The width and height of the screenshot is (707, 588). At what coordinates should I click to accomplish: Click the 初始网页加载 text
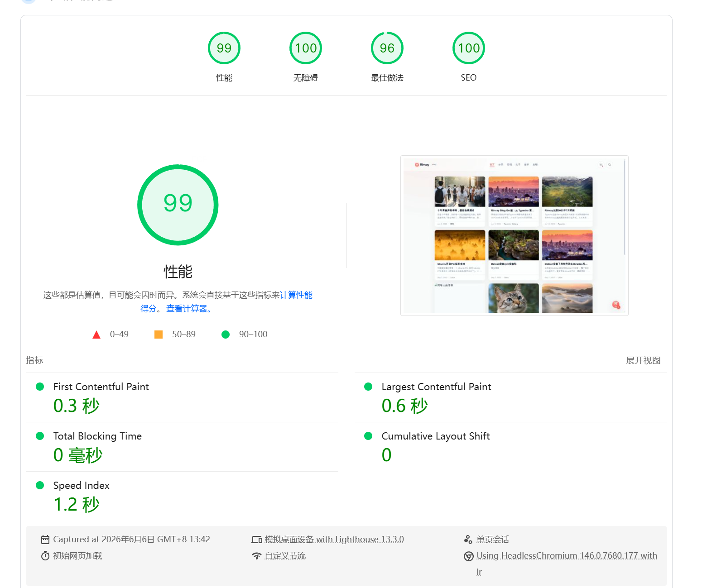(x=78, y=556)
